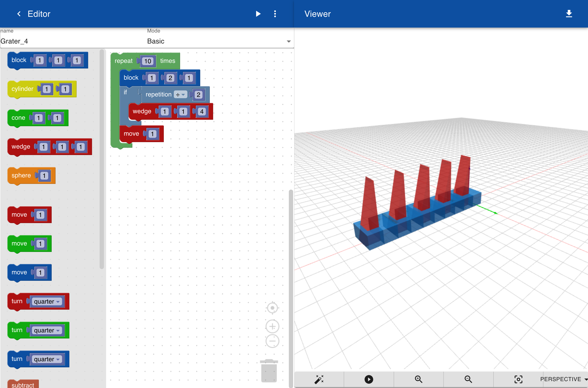
Task: Select the red wedge block in toolbox
Action: (20, 146)
